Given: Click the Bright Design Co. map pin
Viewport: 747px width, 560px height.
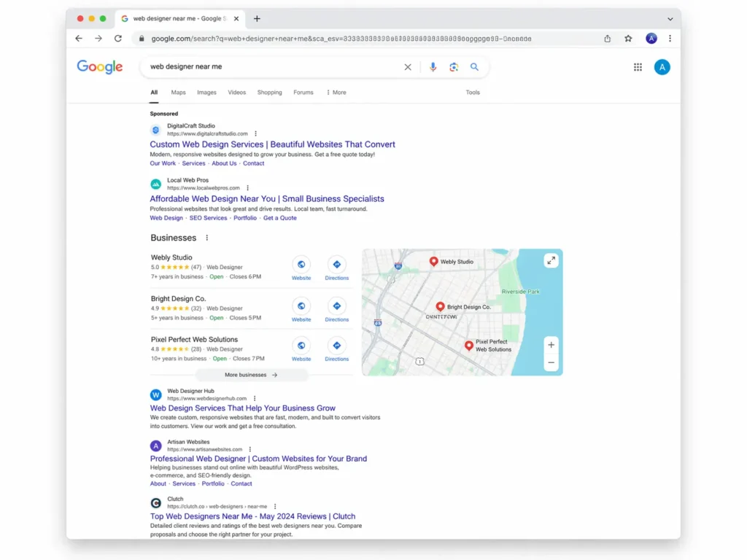Looking at the screenshot, I should point(440,307).
